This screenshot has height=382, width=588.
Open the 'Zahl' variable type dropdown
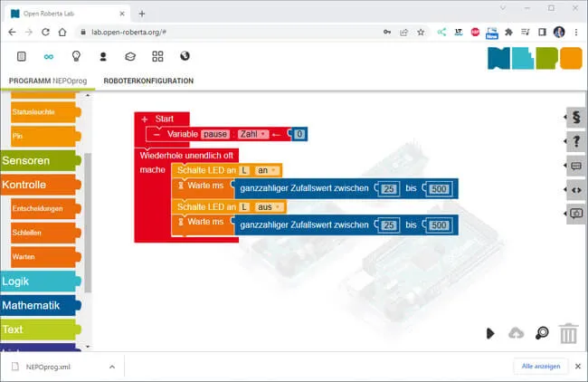click(x=251, y=134)
